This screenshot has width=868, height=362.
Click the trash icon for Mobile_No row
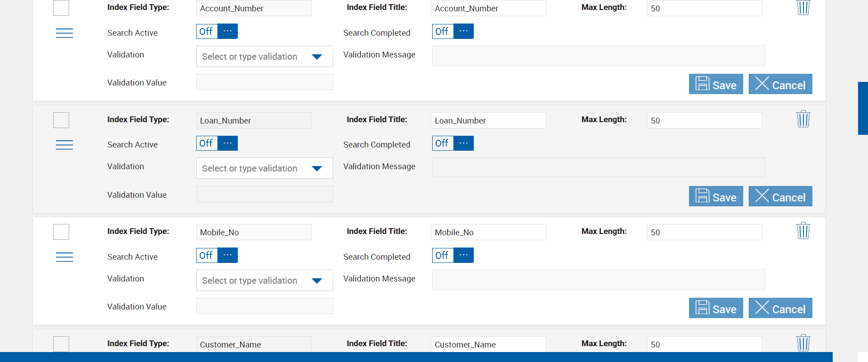click(803, 231)
